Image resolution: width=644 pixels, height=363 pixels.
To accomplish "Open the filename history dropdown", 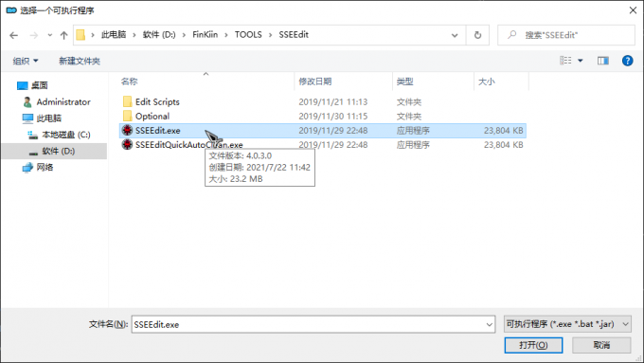I will 490,325.
